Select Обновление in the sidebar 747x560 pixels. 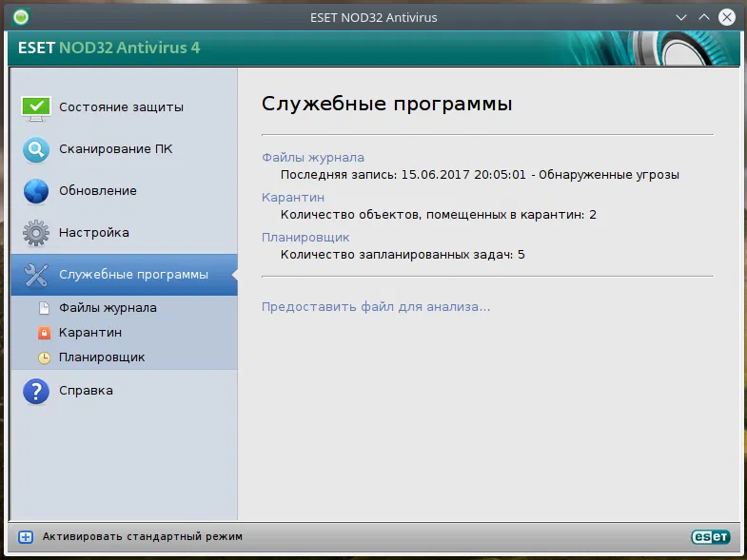(x=124, y=191)
